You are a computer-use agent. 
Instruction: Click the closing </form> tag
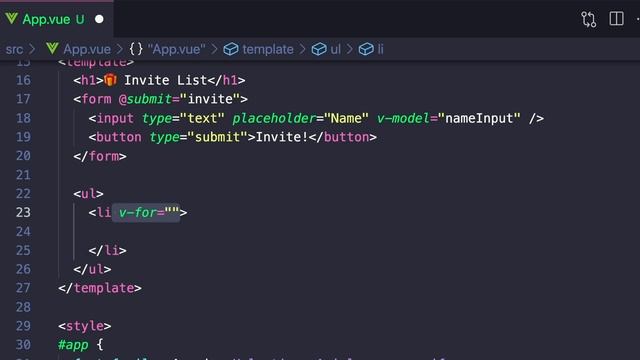(x=100, y=156)
